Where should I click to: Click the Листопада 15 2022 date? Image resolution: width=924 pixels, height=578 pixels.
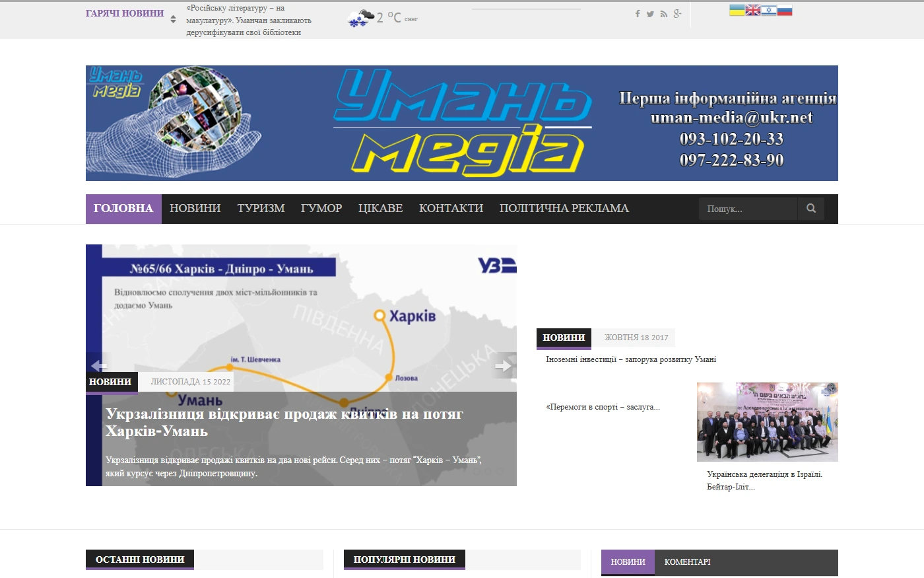(191, 382)
